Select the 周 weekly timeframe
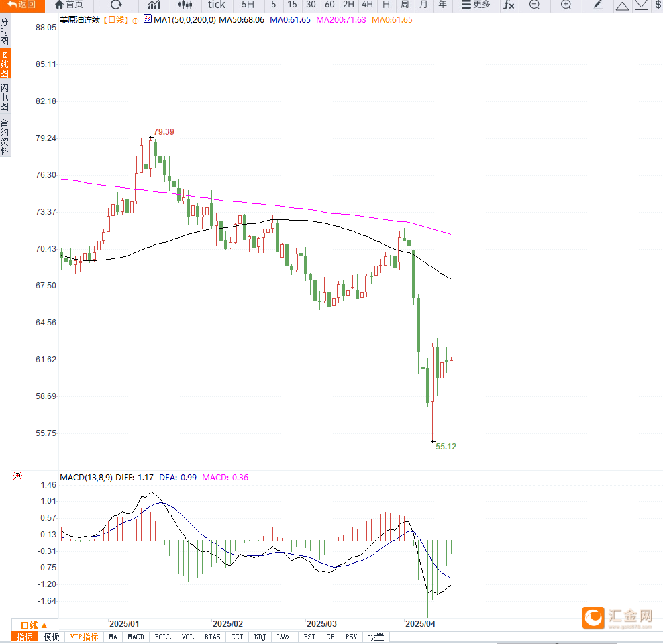The image size is (663, 644). tap(405, 5)
